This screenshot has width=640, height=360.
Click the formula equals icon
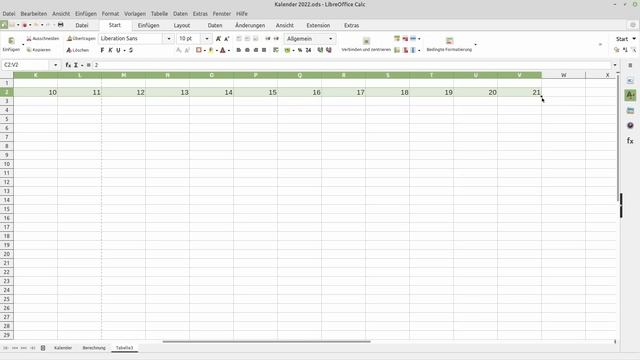click(x=89, y=65)
